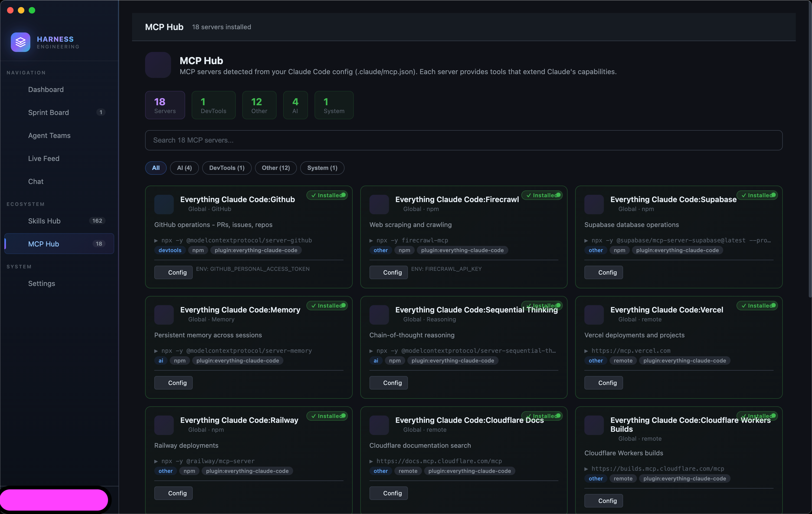Filter servers by AI (4)
812x514 pixels.
click(184, 168)
